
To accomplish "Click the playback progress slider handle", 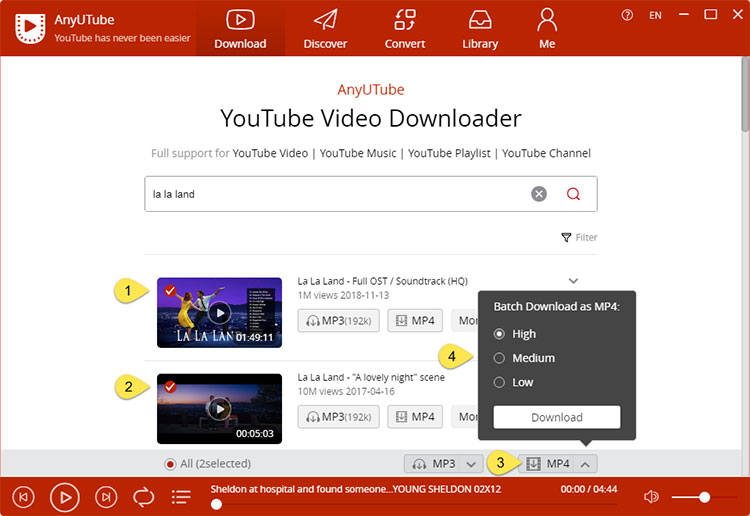I will click(x=216, y=504).
